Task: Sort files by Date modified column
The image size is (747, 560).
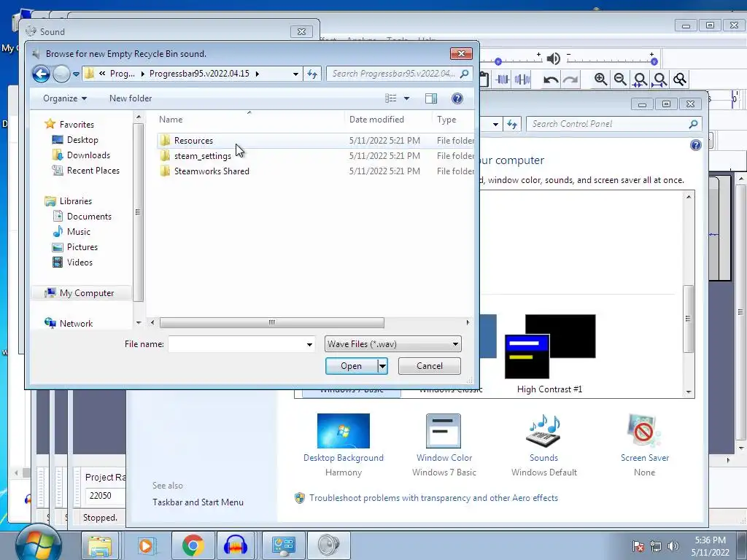Action: point(376,120)
